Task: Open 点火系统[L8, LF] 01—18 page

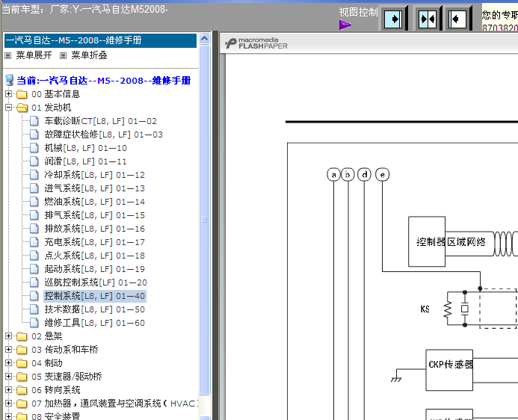Action: coord(94,256)
